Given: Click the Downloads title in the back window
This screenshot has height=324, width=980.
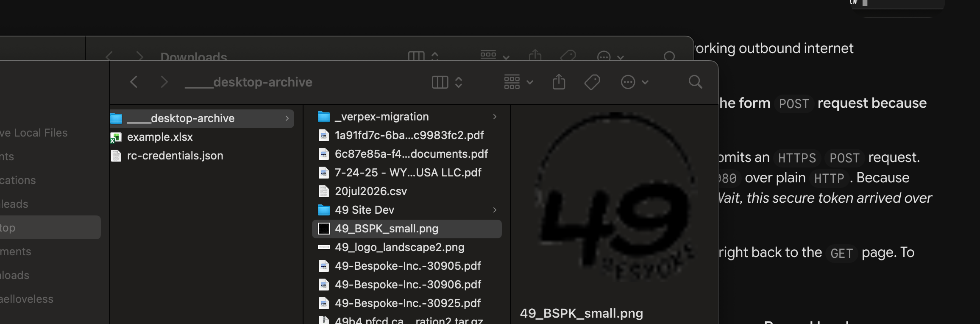Looking at the screenshot, I should coord(194,56).
